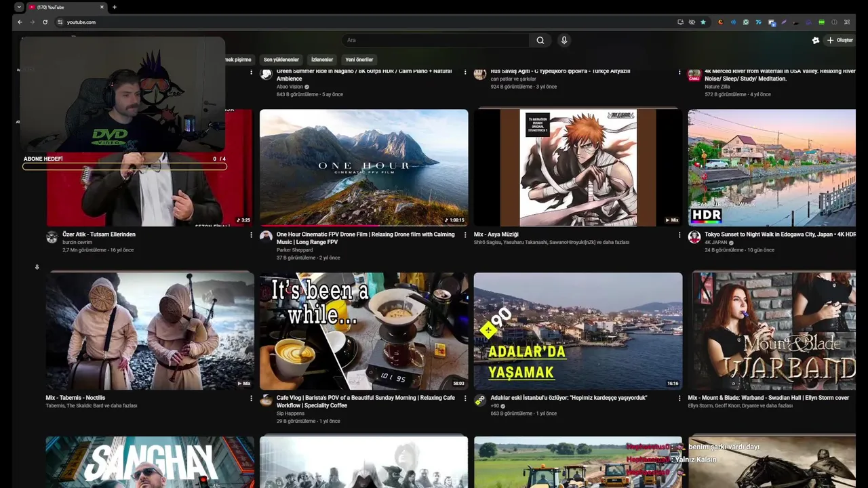Image resolution: width=868 pixels, height=488 pixels.
Task: Click the YouTube search magnifier button
Action: point(540,41)
